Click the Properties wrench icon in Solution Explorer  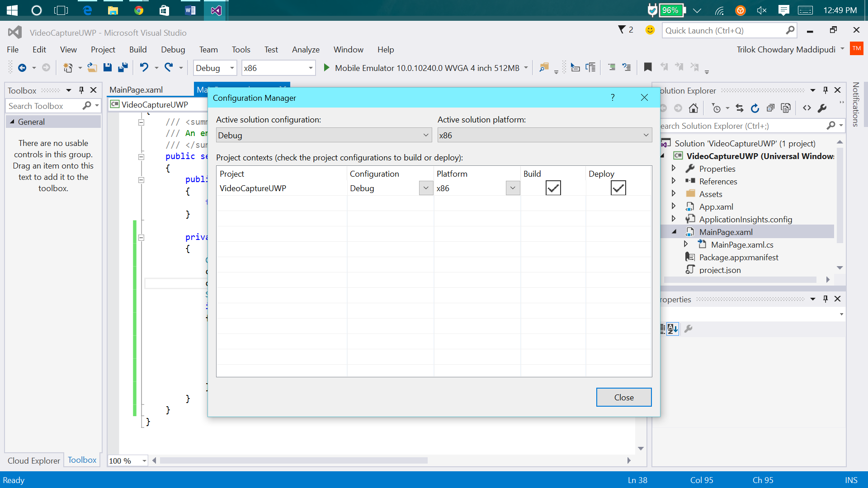[x=822, y=108]
